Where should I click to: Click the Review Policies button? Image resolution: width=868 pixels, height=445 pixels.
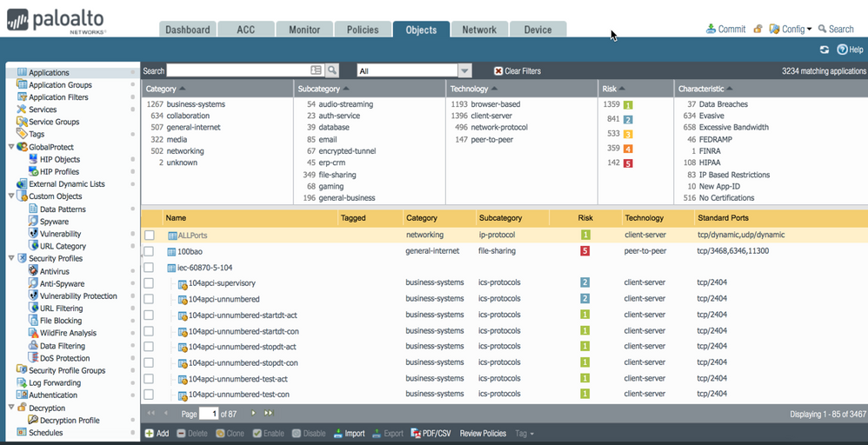point(483,433)
